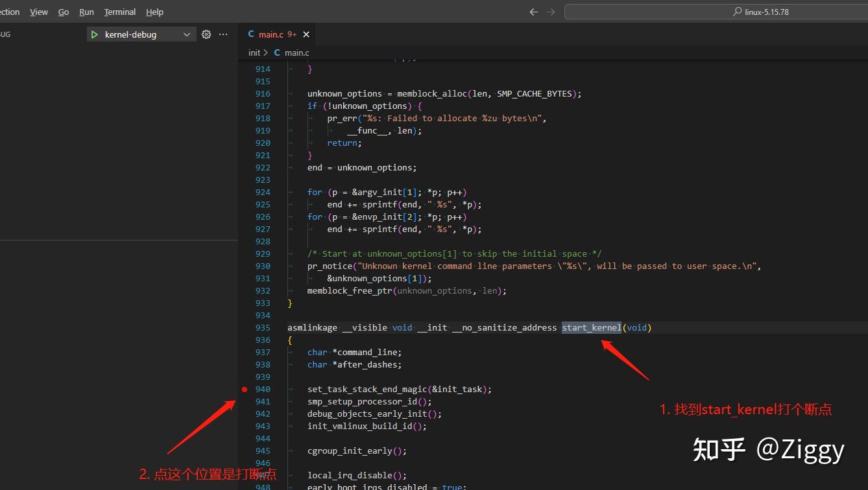Image resolution: width=868 pixels, height=490 pixels.
Task: Open the kernel-debug configuration dropdown
Action: point(186,34)
